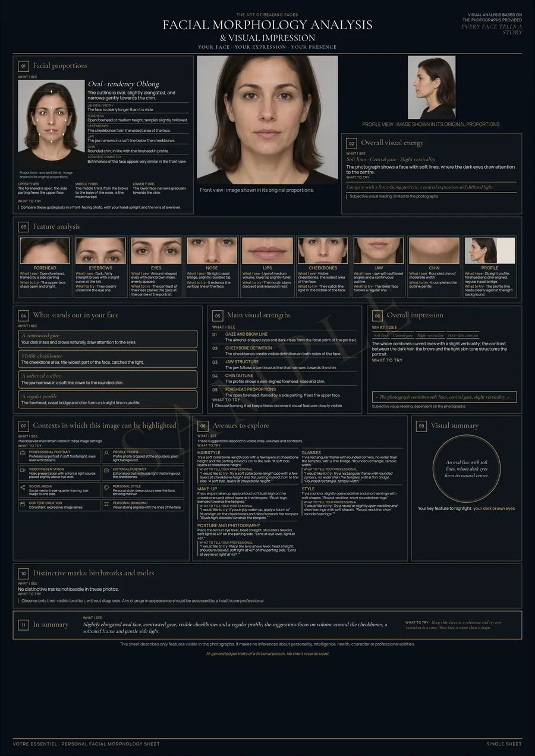Click the briefcase icon beside Professional Portrait
Viewport: 535px width, 756px height.
(23, 452)
